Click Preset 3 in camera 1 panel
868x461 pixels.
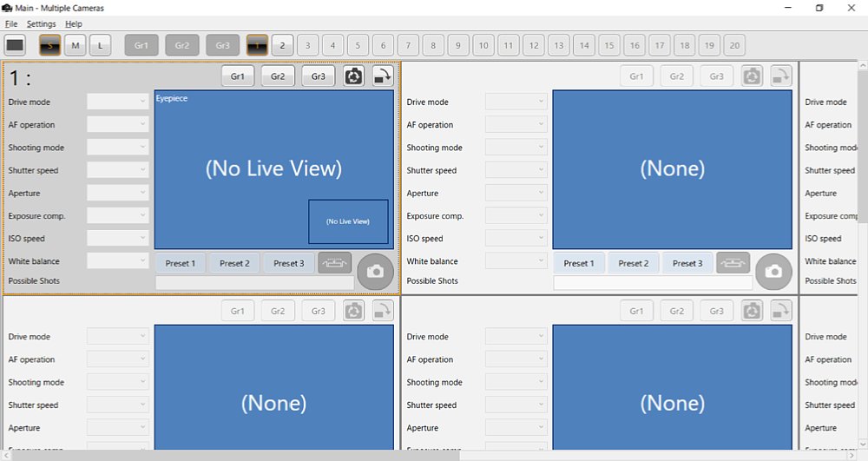point(289,263)
